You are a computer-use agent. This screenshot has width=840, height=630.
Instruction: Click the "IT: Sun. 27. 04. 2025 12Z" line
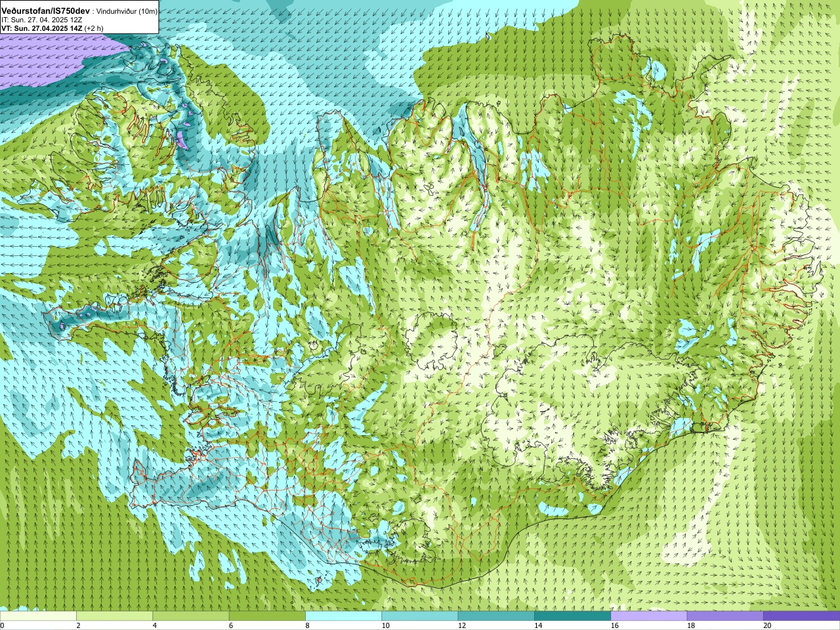[x=42, y=20]
